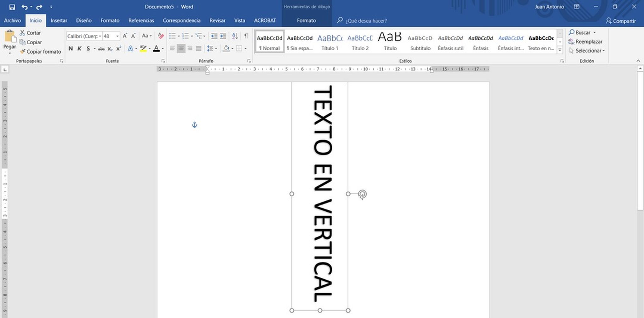The height and width of the screenshot is (318, 644).
Task: Open the ordenar (sort) A-Z icon
Action: [235, 36]
